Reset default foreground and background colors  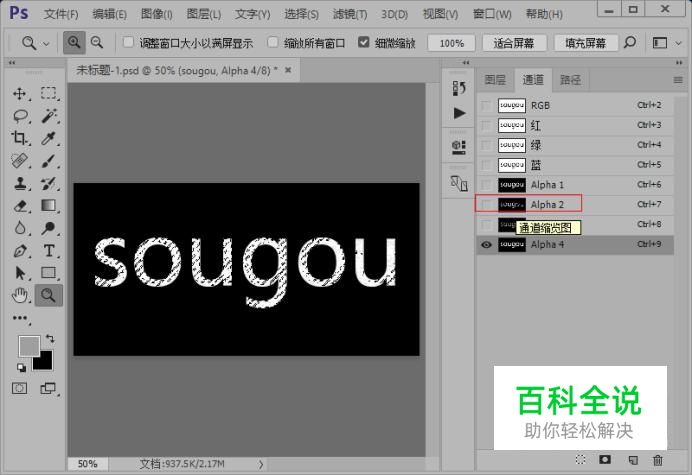(x=21, y=367)
